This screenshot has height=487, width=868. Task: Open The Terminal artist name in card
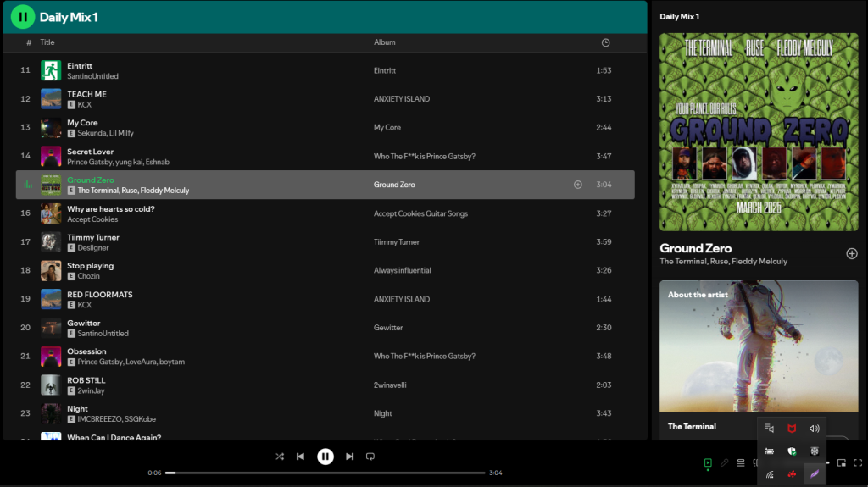click(692, 426)
